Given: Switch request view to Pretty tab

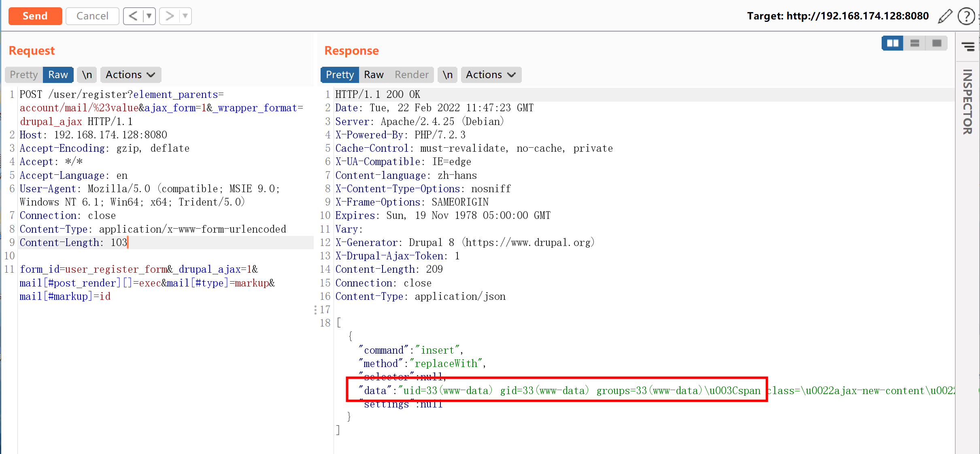Looking at the screenshot, I should pyautogui.click(x=24, y=75).
